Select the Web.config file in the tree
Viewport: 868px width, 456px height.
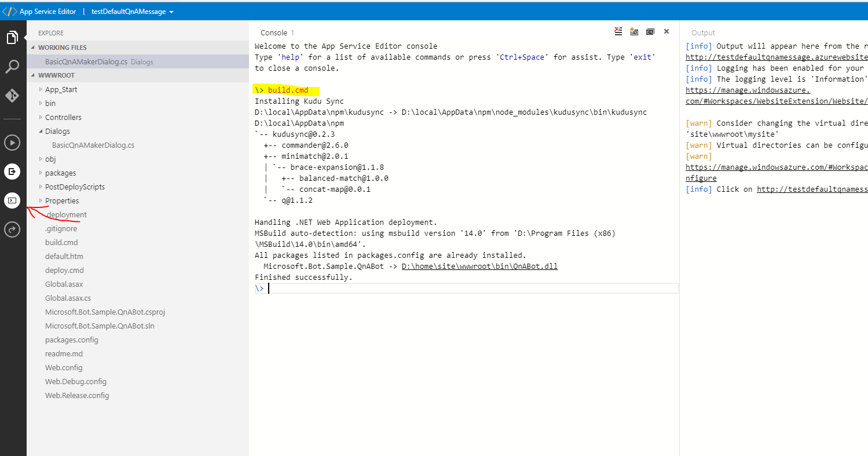point(64,367)
